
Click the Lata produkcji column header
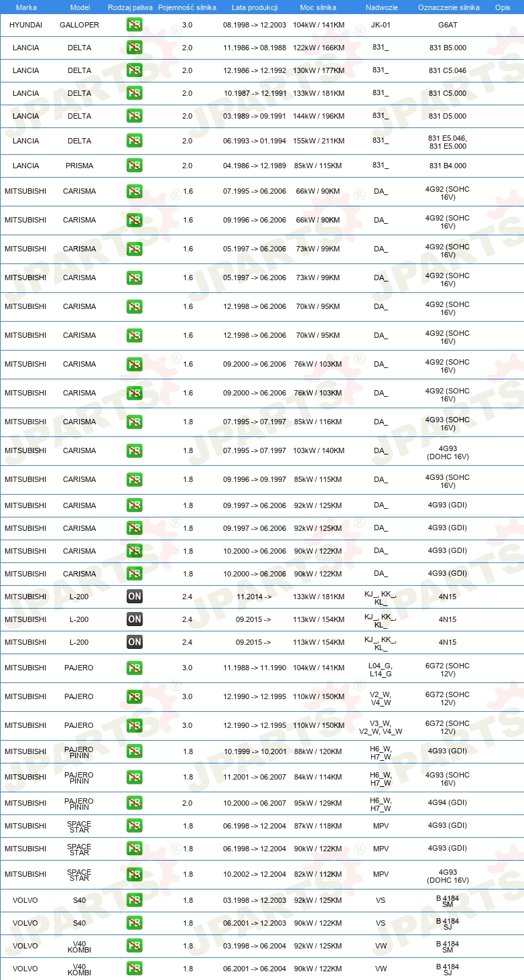(255, 7)
